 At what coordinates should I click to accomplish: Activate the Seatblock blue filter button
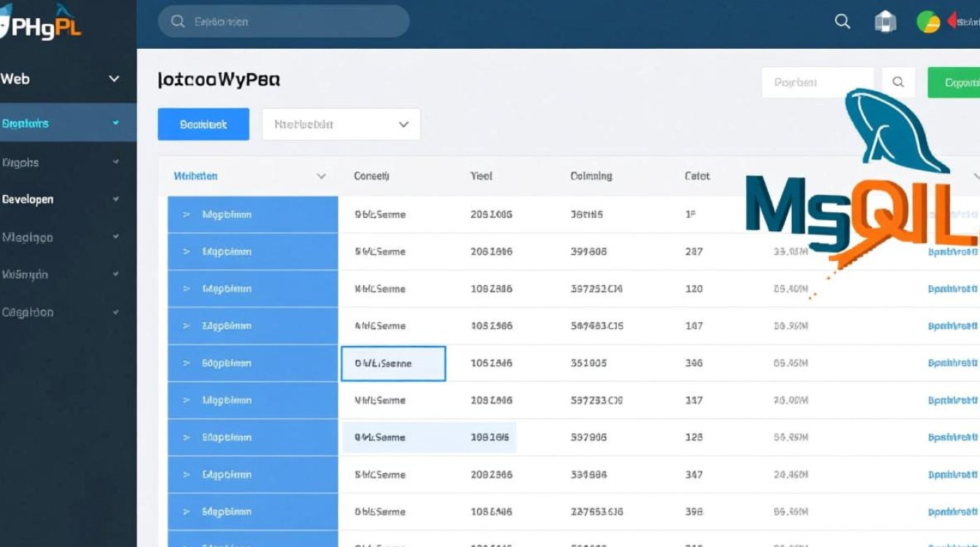tap(203, 123)
